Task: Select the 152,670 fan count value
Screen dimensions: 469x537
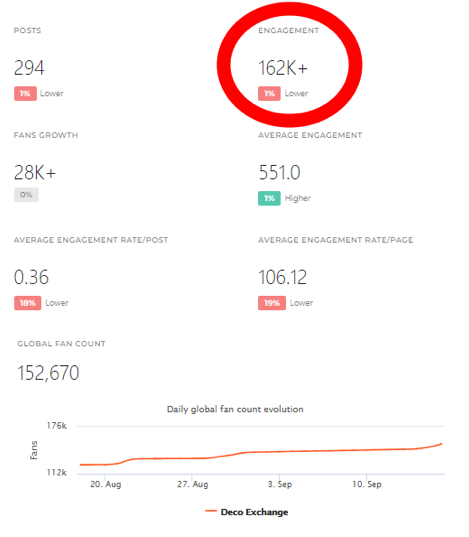Action: pyautogui.click(x=48, y=373)
